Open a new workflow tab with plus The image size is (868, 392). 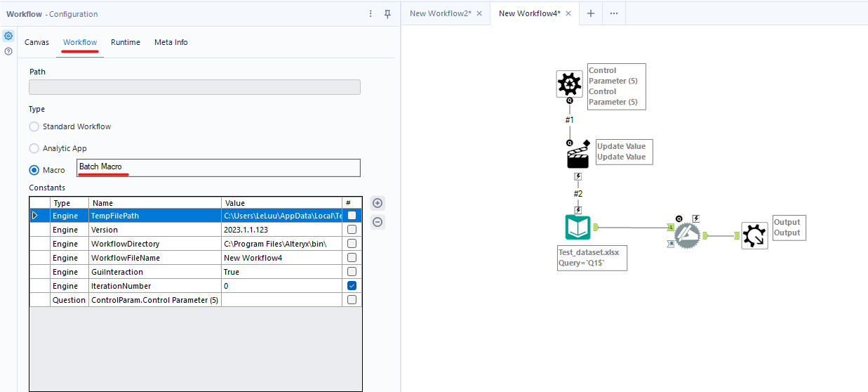591,13
